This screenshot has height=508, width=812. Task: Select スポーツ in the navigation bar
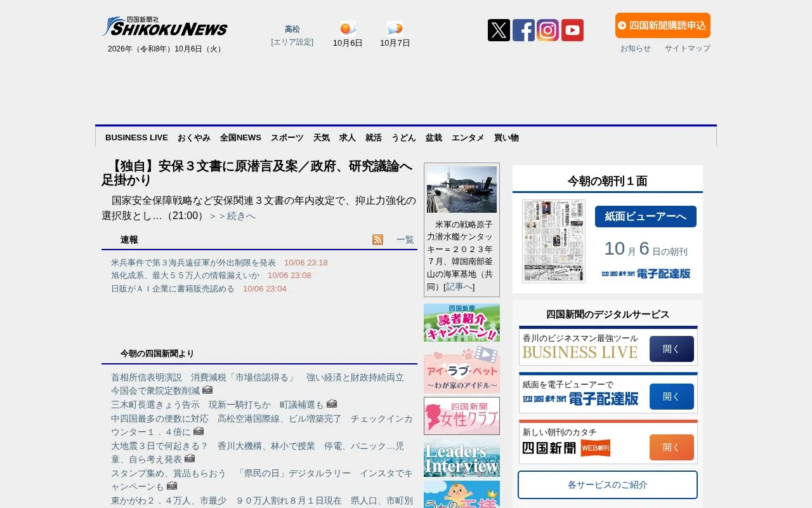point(287,138)
